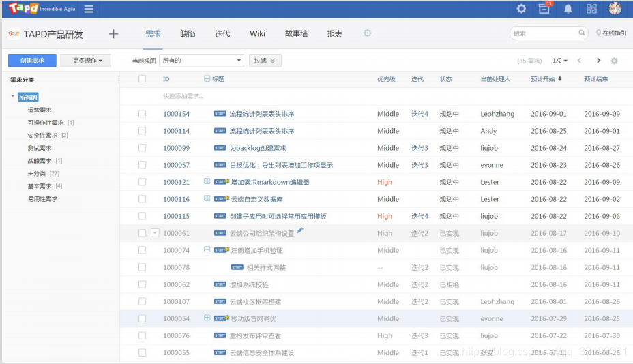Open the user avatar menu
This screenshot has width=633, height=364.
click(615, 8)
